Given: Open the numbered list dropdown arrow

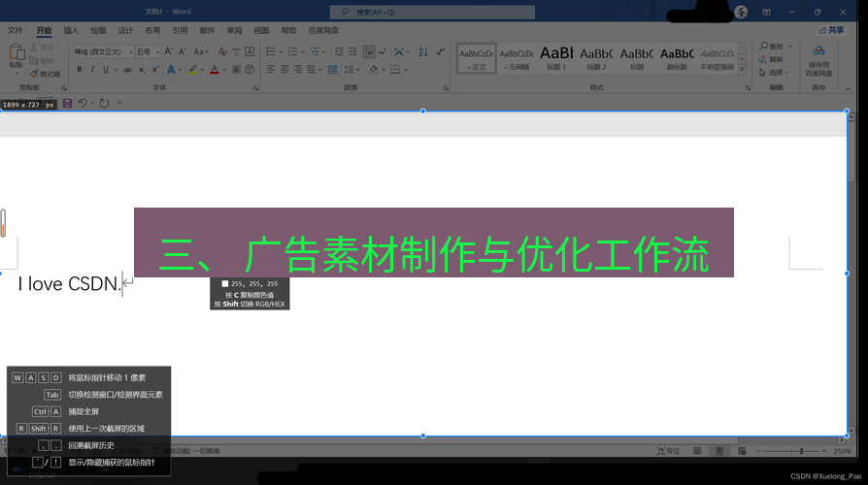Looking at the screenshot, I should coord(303,52).
